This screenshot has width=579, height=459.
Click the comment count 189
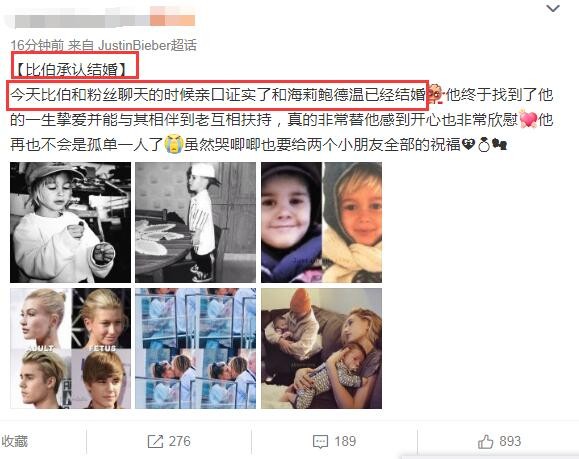tap(345, 441)
